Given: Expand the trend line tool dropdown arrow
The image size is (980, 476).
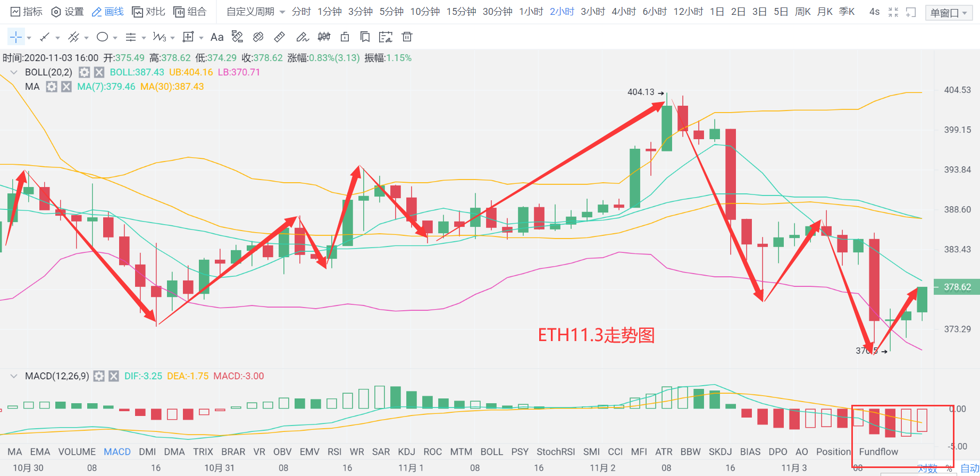Looking at the screenshot, I should point(57,38).
